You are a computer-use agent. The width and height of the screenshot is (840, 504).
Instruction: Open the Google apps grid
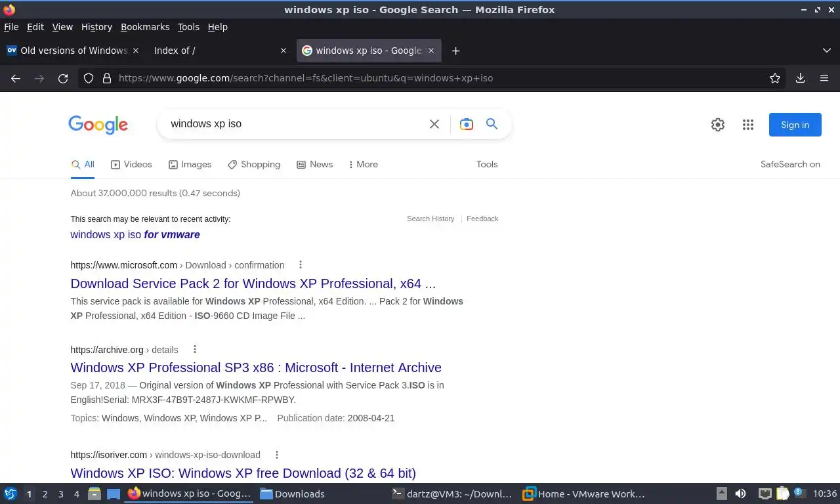(748, 125)
